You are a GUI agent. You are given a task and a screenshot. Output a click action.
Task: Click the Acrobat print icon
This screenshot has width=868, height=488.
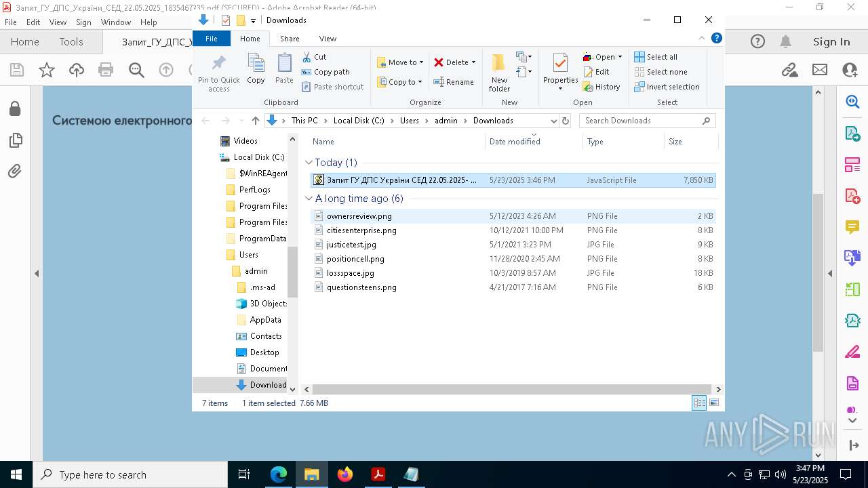point(106,70)
